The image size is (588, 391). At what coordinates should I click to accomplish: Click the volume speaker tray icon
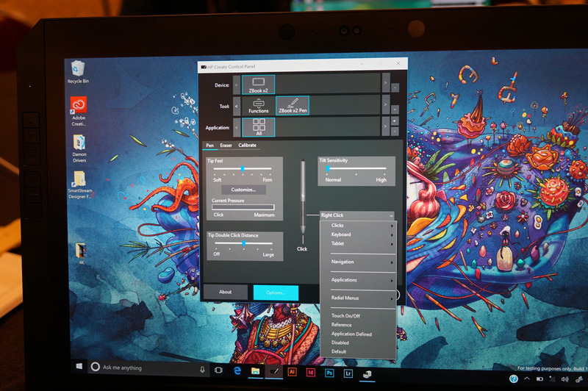564,379
